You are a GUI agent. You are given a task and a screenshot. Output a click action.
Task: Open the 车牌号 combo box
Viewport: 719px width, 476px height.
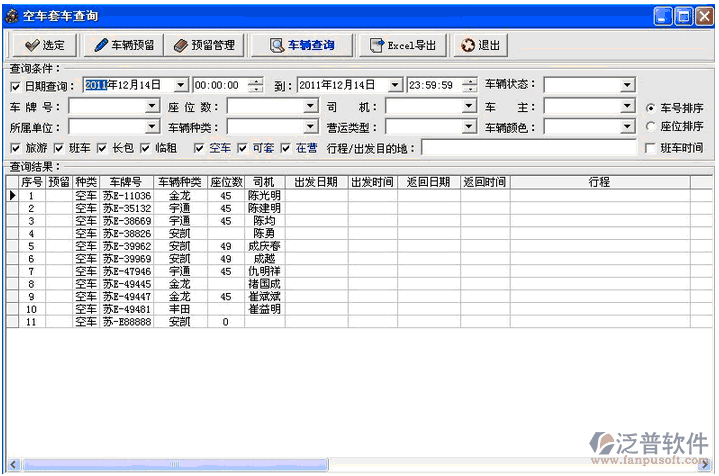click(x=152, y=106)
